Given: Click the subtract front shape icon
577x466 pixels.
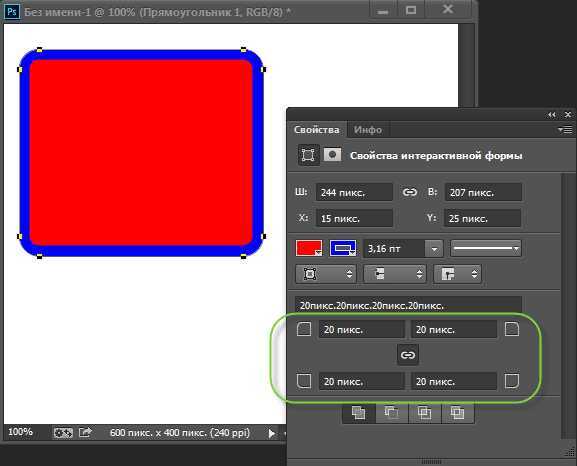Looking at the screenshot, I should click(392, 413).
